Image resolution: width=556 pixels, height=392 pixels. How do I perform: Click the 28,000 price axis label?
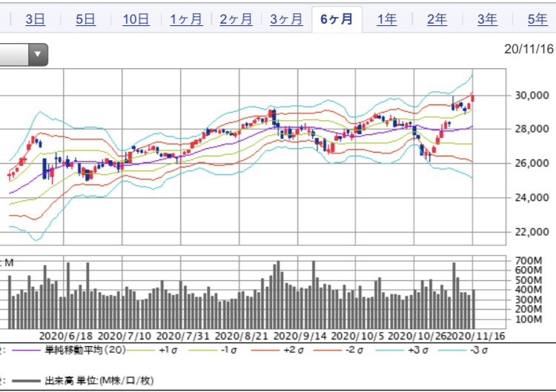[532, 129]
